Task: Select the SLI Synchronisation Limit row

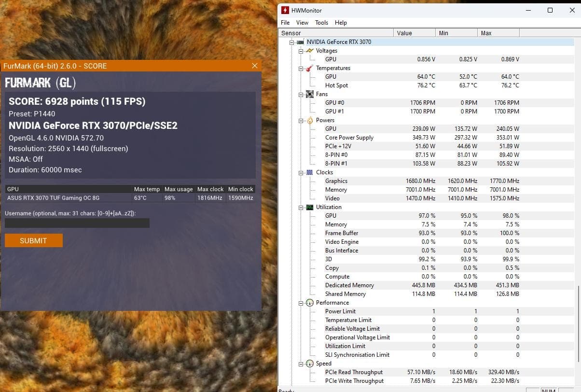Action: click(x=427, y=355)
